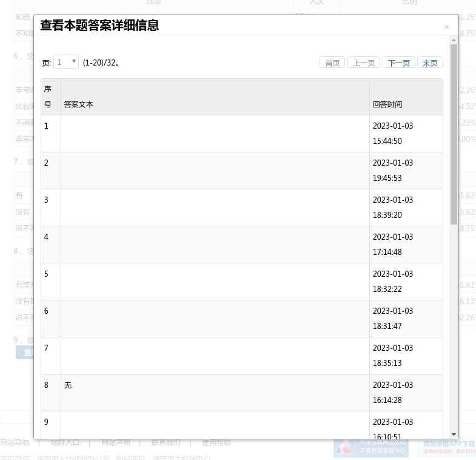Viewport: 476px width, 460px height.
Task: Open the page number dropdown
Action: (x=66, y=62)
